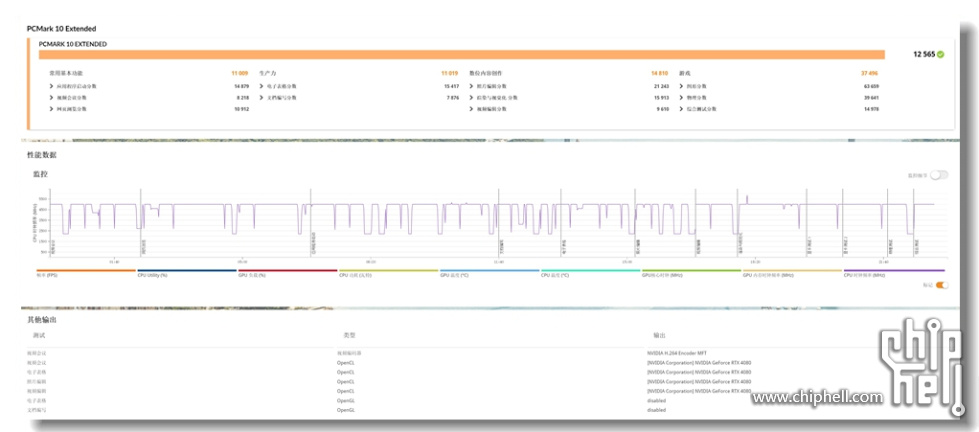Expand the video conferencing score row (8 218)
Viewport: 979px width, 432px height.
[x=149, y=97]
